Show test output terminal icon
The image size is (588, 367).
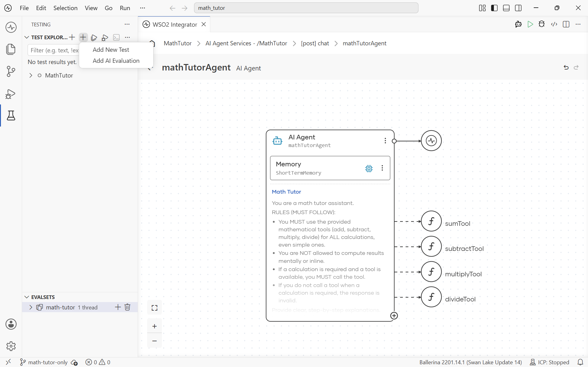[x=116, y=37]
